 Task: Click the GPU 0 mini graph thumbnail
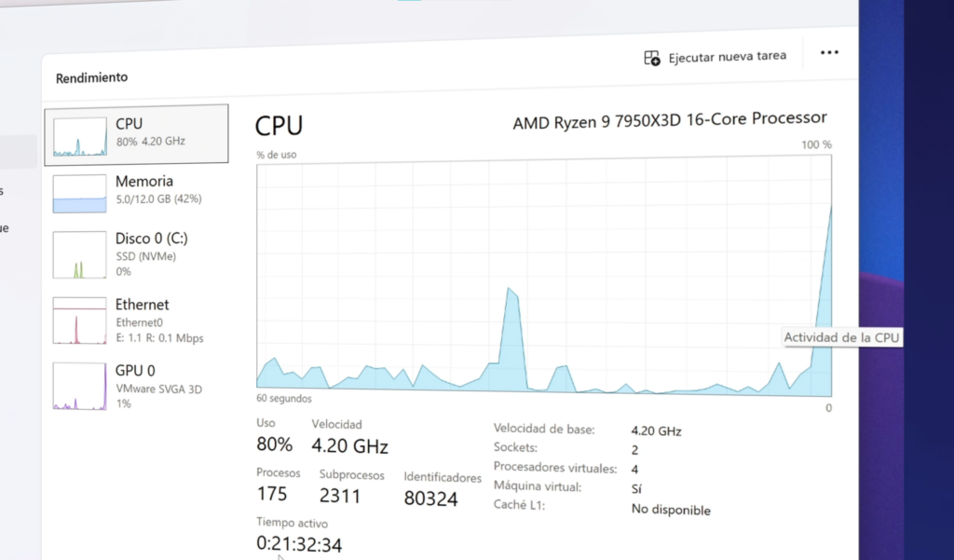coord(80,386)
